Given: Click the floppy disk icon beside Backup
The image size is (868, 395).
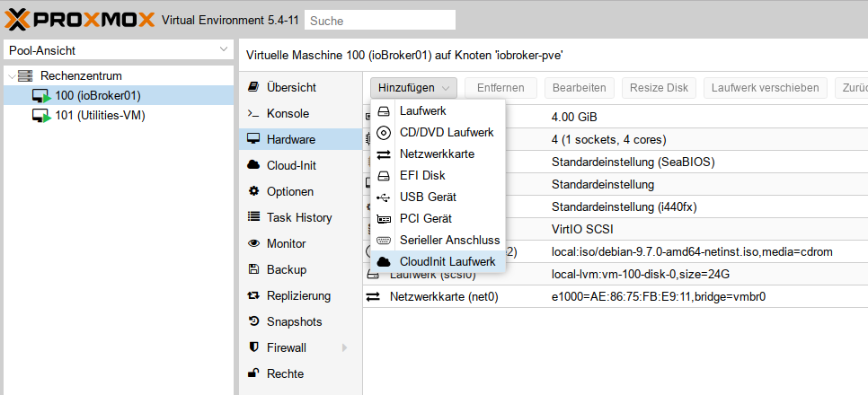Looking at the screenshot, I should pyautogui.click(x=253, y=269).
